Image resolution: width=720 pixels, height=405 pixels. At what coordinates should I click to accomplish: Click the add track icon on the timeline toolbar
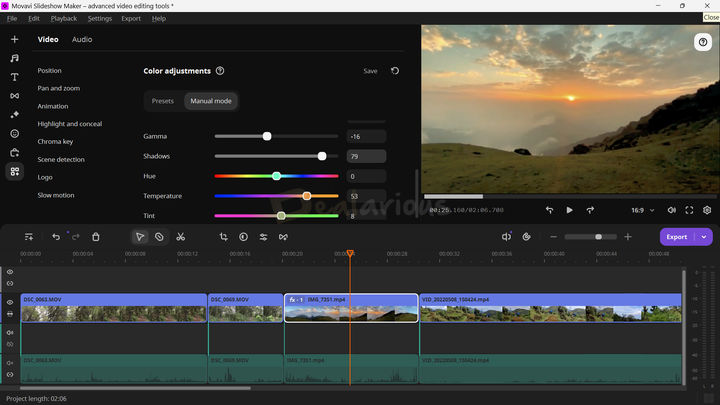(28, 237)
